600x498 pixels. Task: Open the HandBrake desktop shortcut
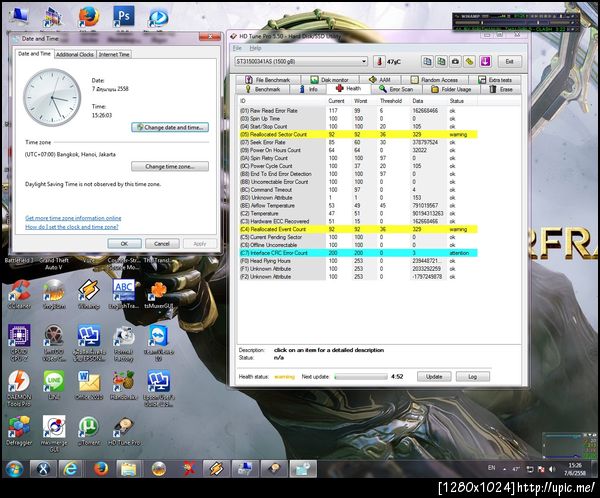124,385
